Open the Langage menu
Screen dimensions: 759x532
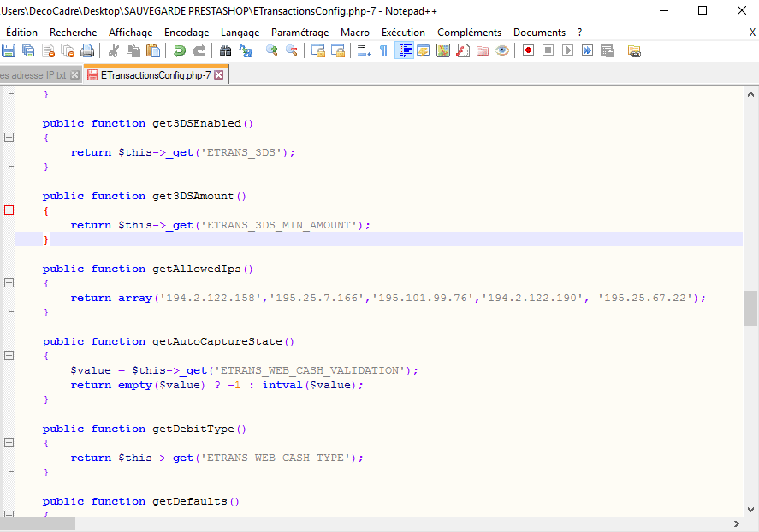[240, 33]
